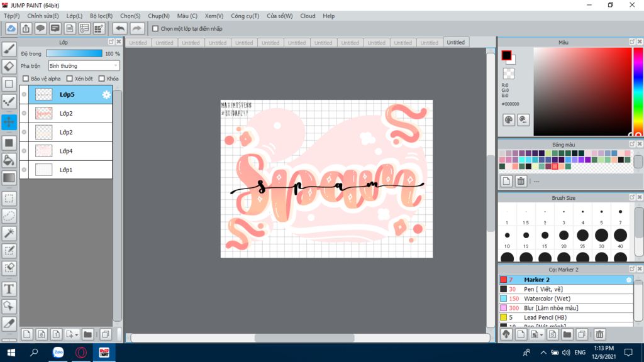Toggle visibility of layer Lớp5
The height and width of the screenshot is (362, 644).
point(25,94)
